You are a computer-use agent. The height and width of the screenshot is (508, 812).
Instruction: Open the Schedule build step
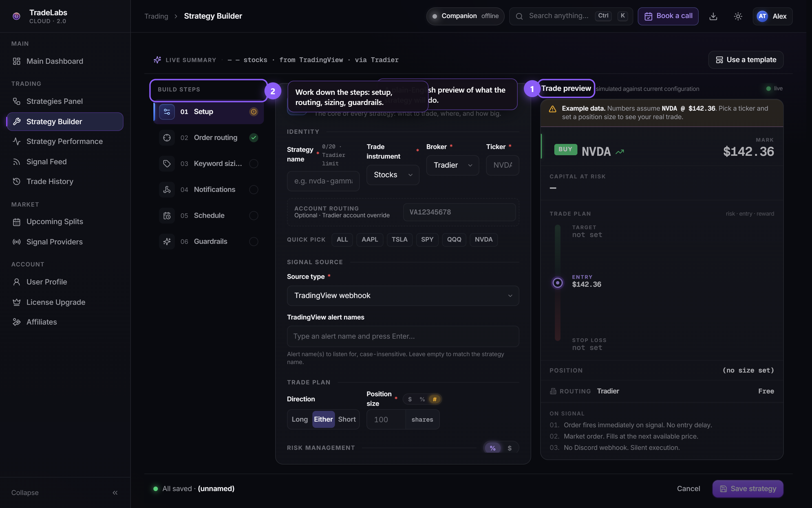coord(209,215)
